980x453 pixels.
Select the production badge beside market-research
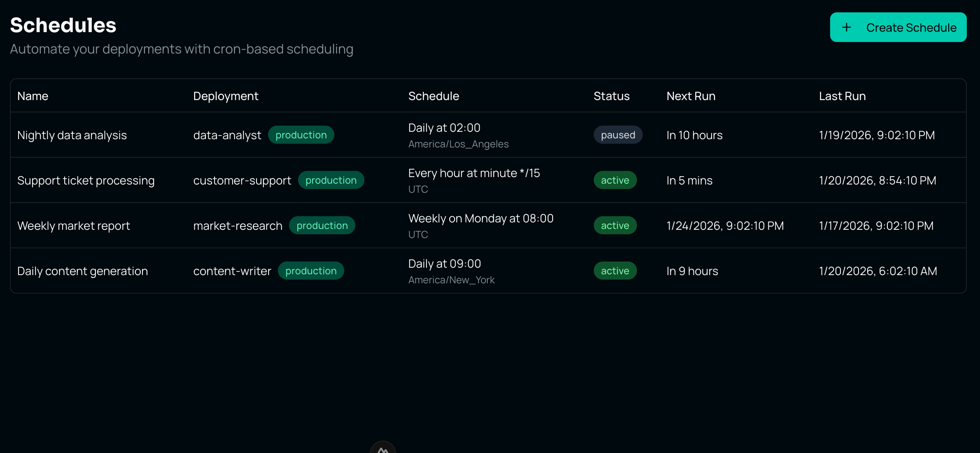322,225
